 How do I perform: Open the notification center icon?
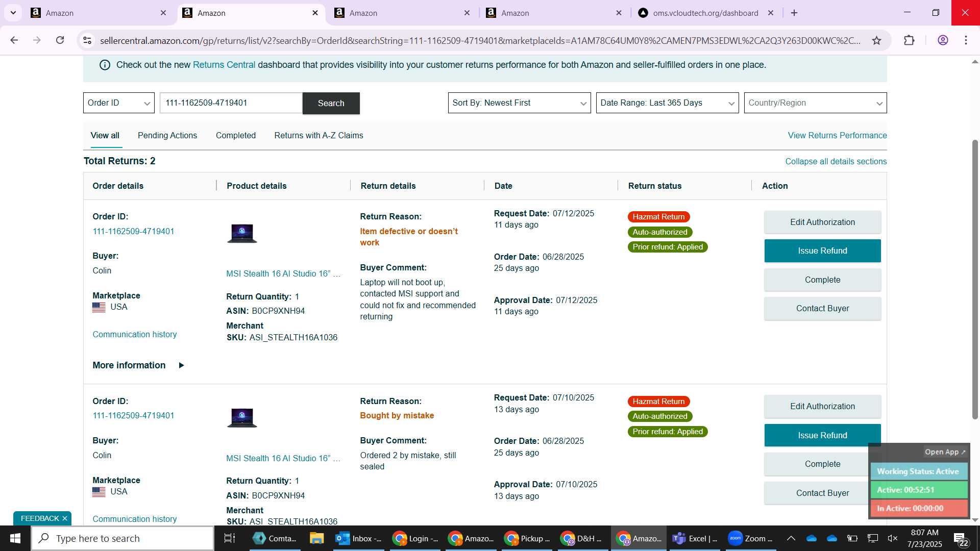[x=961, y=539]
